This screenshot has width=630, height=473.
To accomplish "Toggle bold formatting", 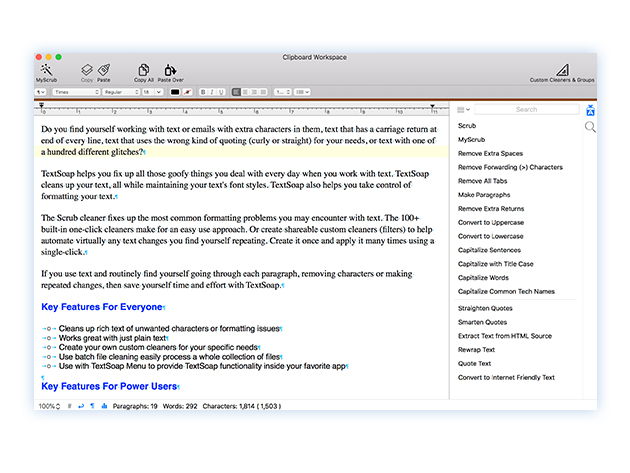I will [x=203, y=92].
